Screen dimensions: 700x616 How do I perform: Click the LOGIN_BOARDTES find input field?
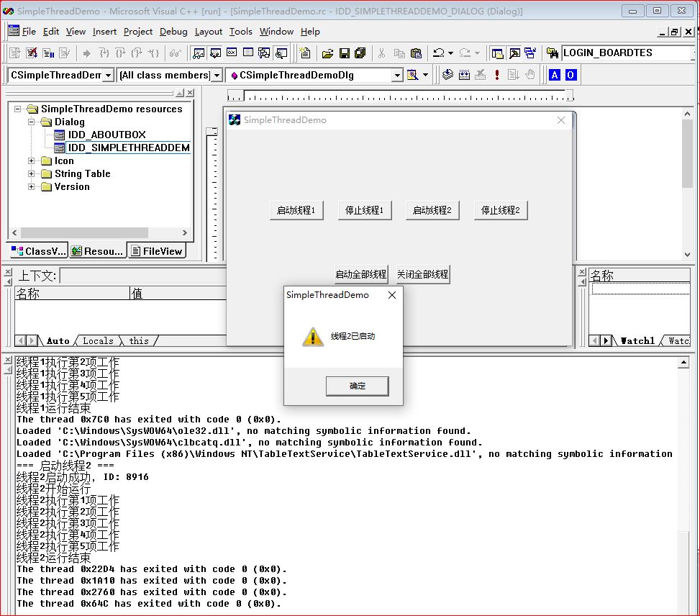tap(627, 53)
